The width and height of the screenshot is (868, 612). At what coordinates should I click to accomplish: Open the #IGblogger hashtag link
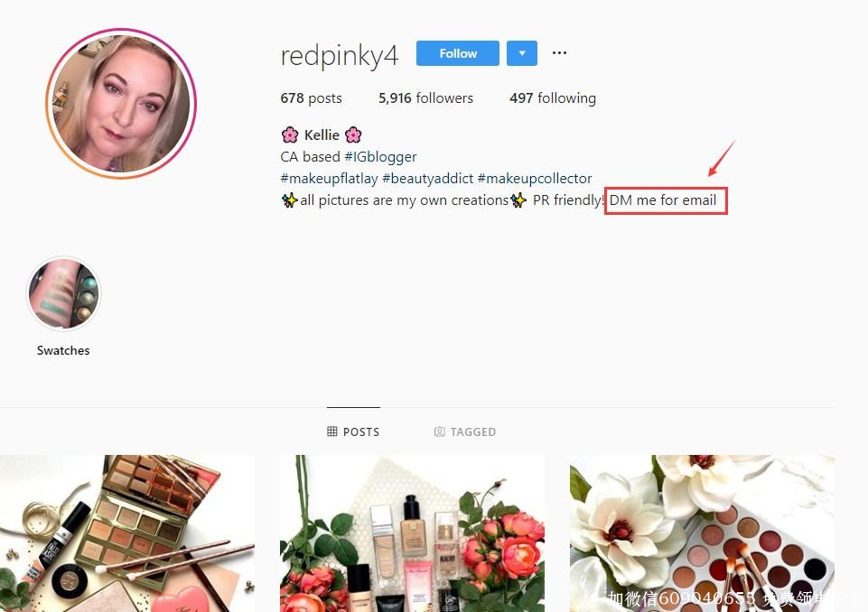pos(380,156)
